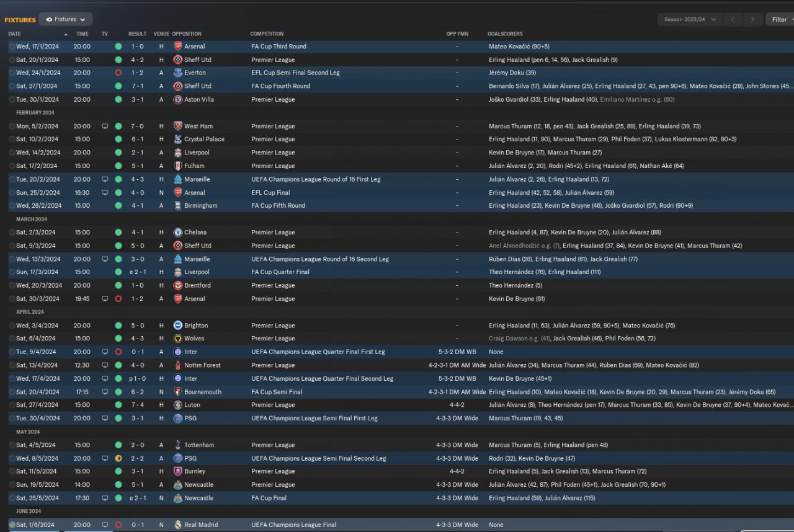
Task: Open the FA Cup Fourth Round link
Action: 280,86
